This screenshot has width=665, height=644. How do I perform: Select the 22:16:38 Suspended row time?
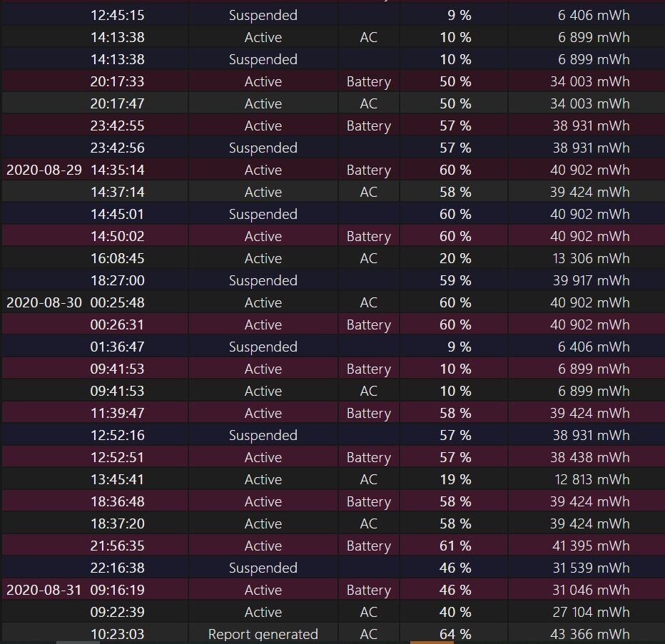118,568
